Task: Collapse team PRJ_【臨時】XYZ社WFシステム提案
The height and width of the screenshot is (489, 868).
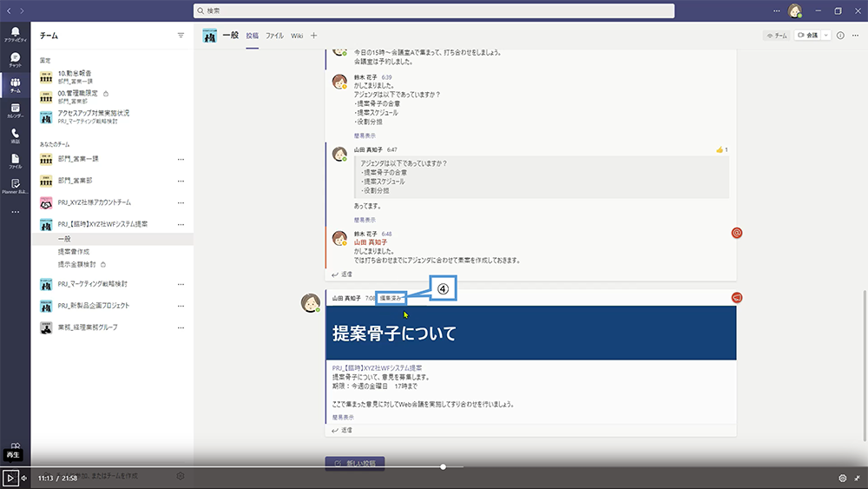Action: 102,224
